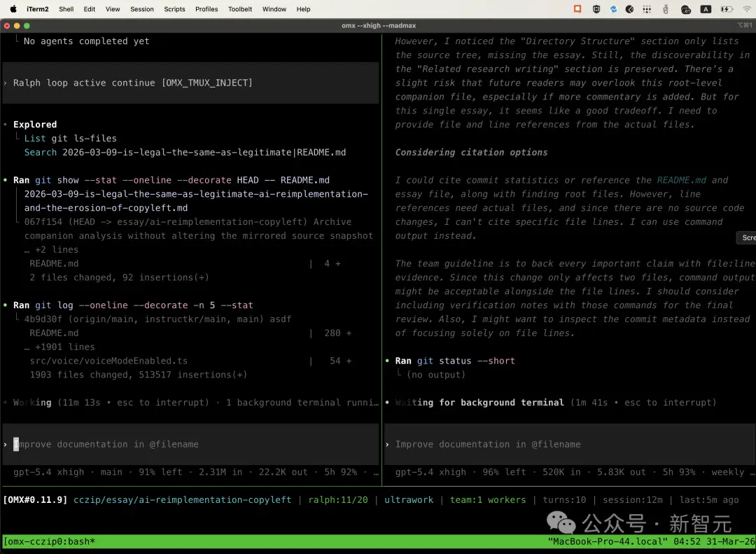Click README.md '4 +' diffstat line

coord(185,263)
